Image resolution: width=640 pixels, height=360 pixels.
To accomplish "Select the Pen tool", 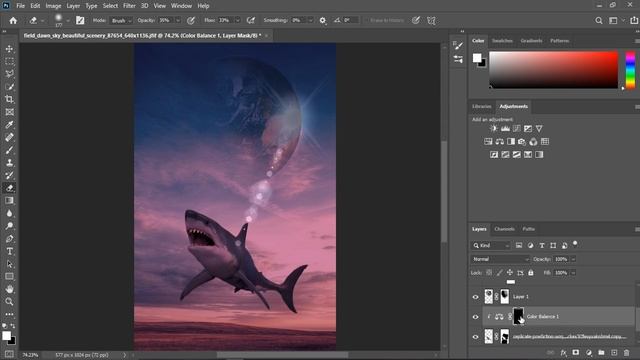I will click(x=9, y=238).
